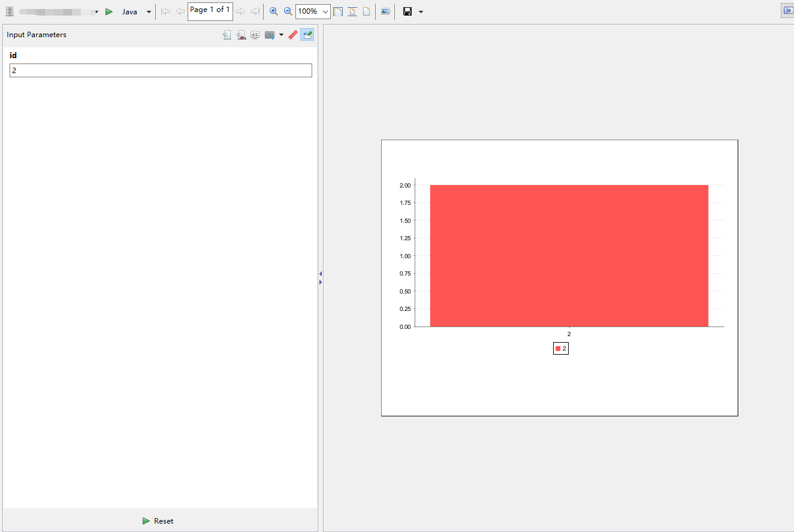
Task: Show the input parameters page icon
Action: tap(227, 35)
